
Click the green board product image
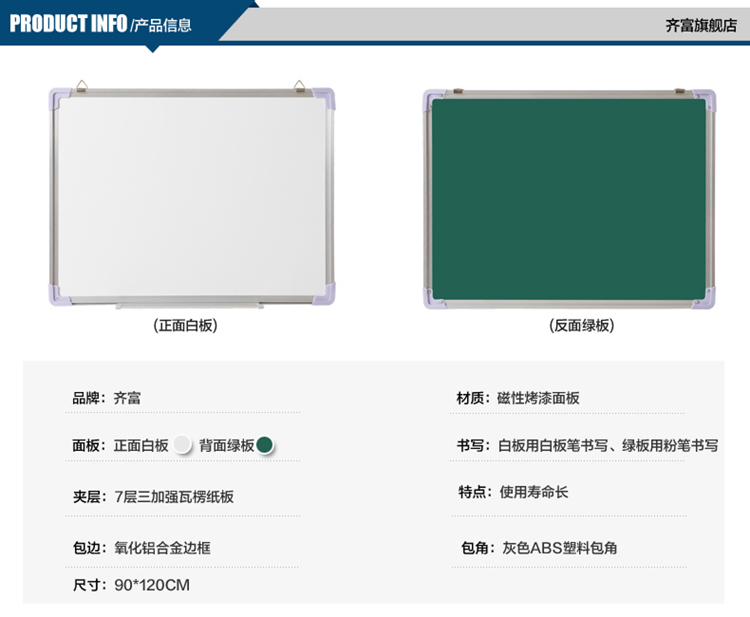tap(568, 195)
